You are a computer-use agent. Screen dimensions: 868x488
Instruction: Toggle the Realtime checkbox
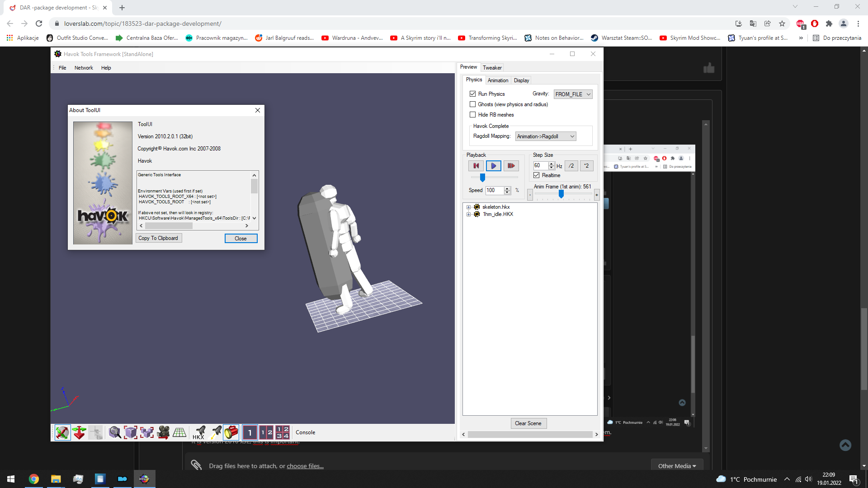pyautogui.click(x=537, y=175)
